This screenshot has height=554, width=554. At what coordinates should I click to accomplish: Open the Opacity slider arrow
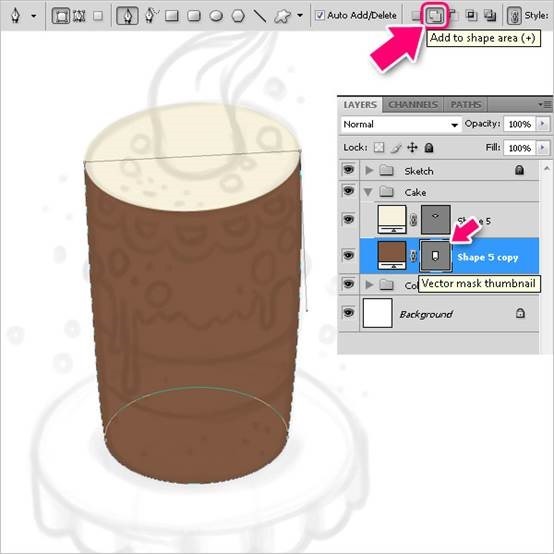(543, 124)
